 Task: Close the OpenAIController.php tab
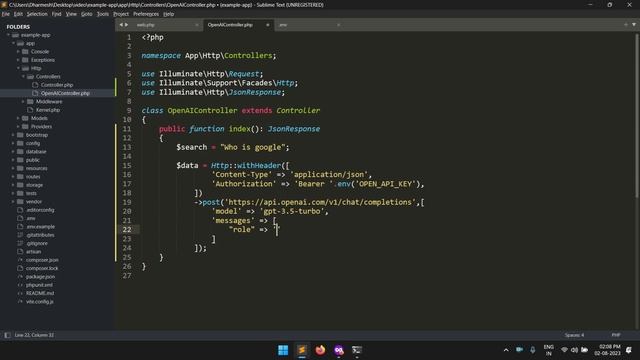pos(268,25)
